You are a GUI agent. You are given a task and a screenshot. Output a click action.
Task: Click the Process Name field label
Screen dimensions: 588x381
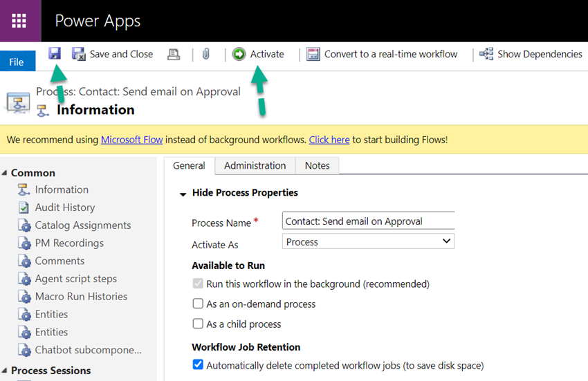tap(221, 223)
